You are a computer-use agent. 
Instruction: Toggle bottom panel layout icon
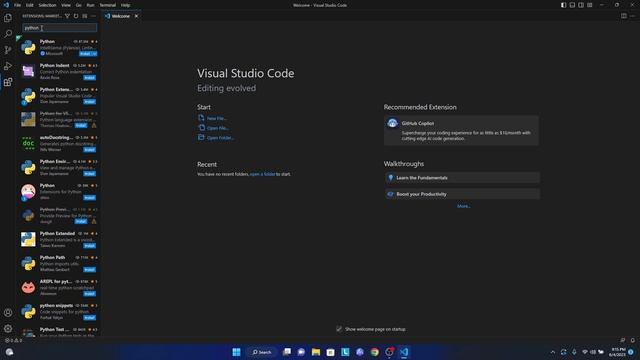pyautogui.click(x=572, y=5)
